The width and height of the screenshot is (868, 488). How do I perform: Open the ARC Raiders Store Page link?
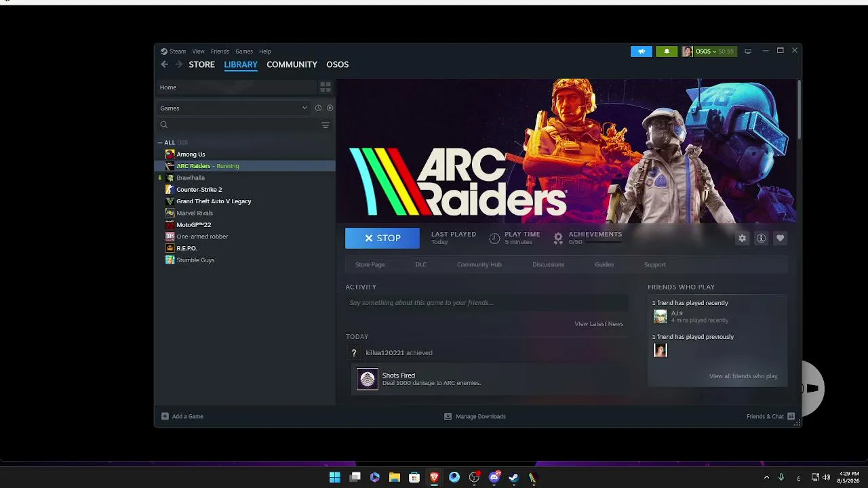(370, 264)
